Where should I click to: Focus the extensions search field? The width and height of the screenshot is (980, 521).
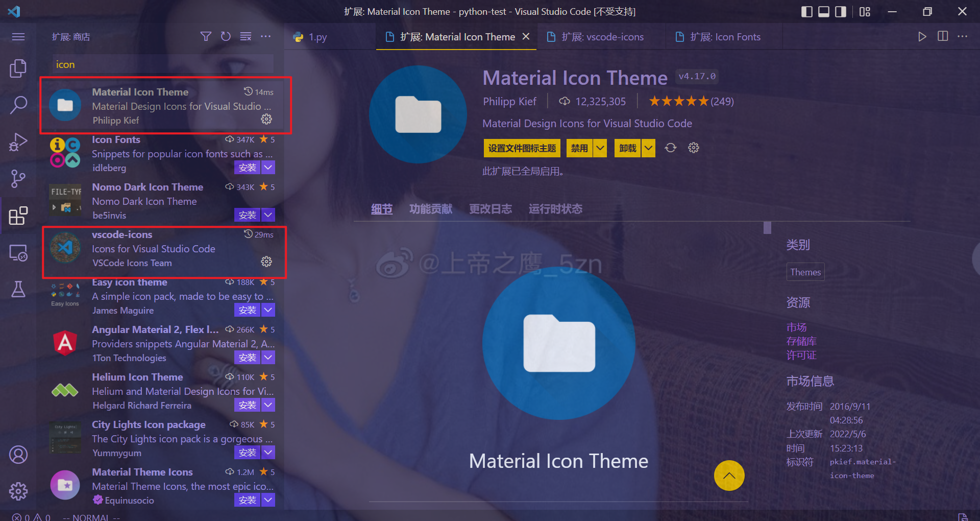point(162,64)
